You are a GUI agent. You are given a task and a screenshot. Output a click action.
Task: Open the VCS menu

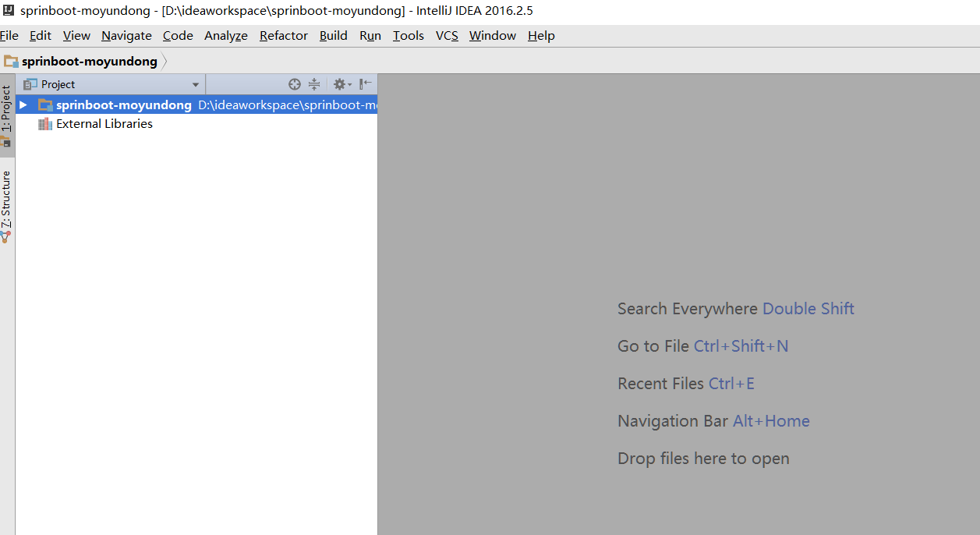pyautogui.click(x=447, y=36)
